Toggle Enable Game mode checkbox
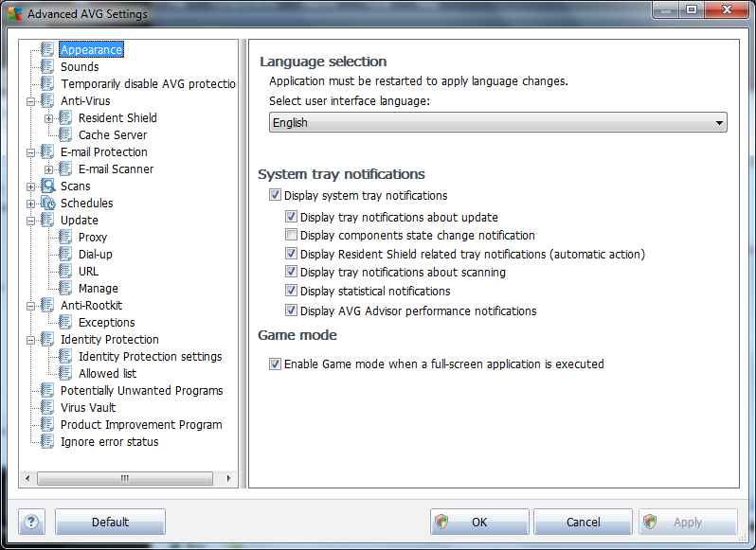 click(x=275, y=364)
